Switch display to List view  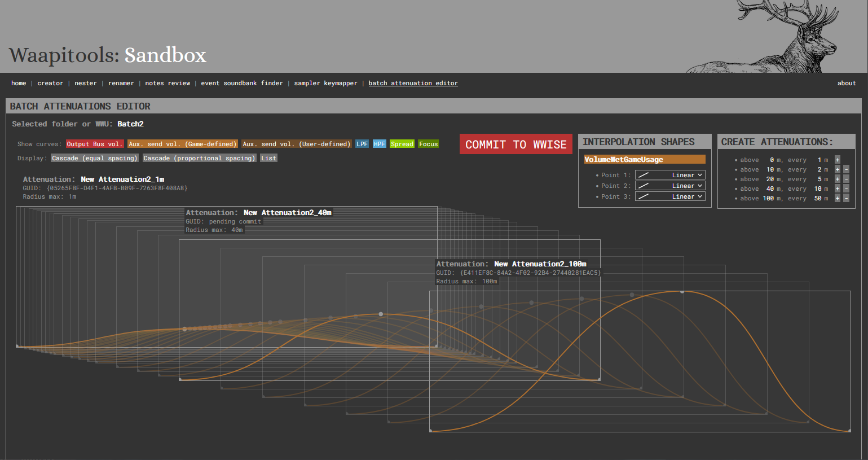tap(268, 158)
